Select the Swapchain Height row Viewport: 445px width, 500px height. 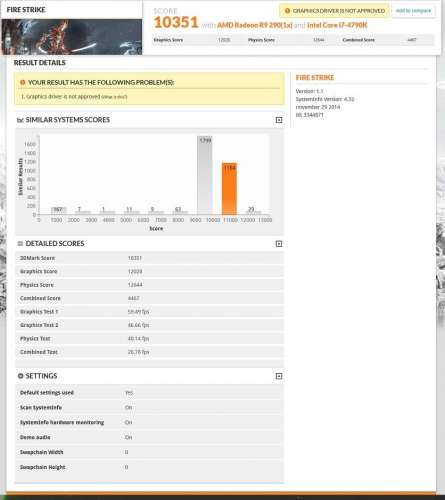coord(149,467)
